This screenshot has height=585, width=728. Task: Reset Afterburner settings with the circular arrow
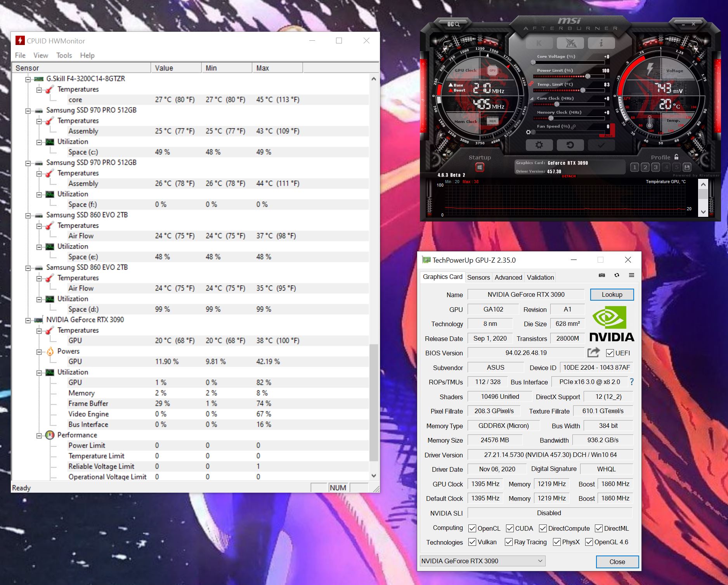tap(570, 145)
